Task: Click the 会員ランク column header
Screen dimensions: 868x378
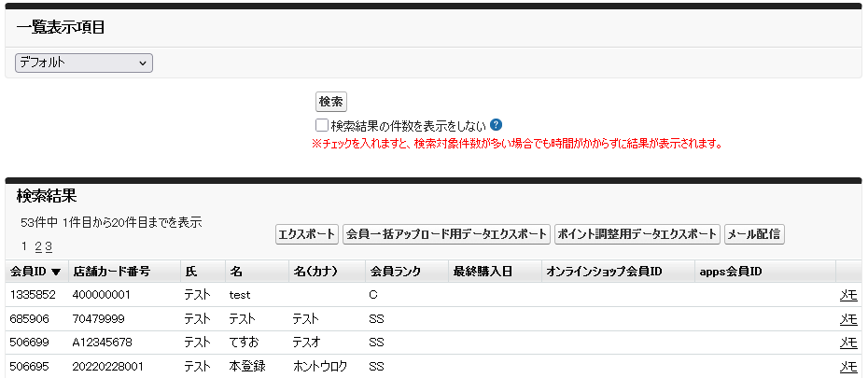Action: pos(396,272)
